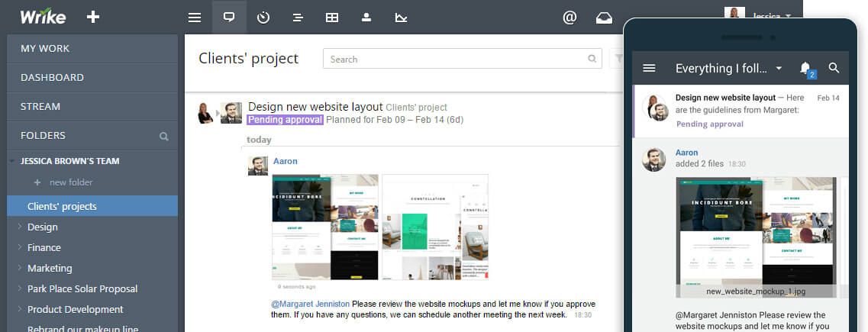Image resolution: width=868 pixels, height=332 pixels.
Task: Click Jessica's profile picture in header
Action: [734, 13]
